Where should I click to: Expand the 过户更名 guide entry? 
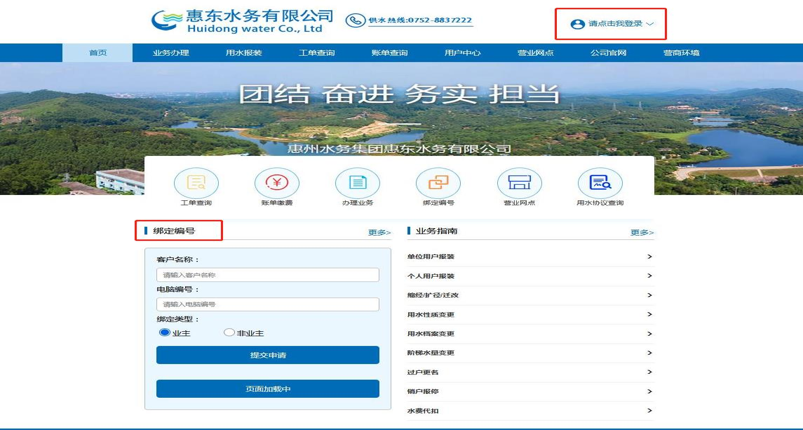point(530,372)
